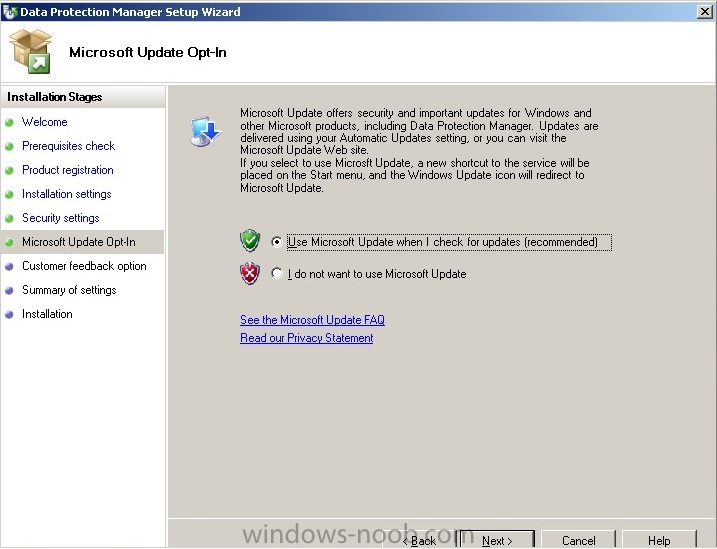The width and height of the screenshot is (717, 549).
Task: Click the Microsoft Update description paragraph
Action: click(419, 150)
